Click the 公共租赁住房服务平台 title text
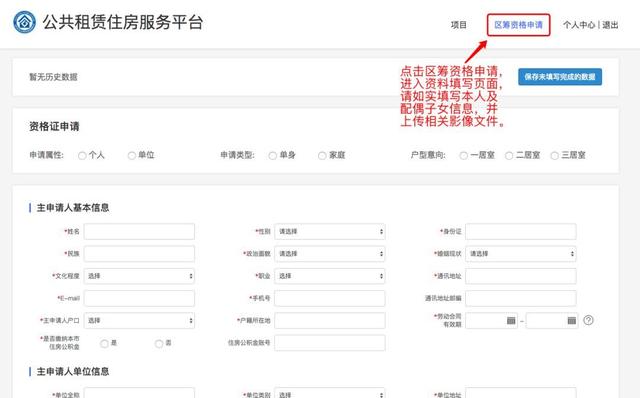The width and height of the screenshot is (640, 398). 123,22
